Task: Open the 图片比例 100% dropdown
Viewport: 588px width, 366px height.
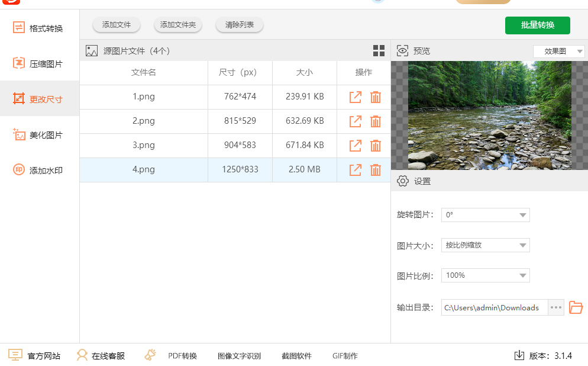Action: [x=485, y=275]
